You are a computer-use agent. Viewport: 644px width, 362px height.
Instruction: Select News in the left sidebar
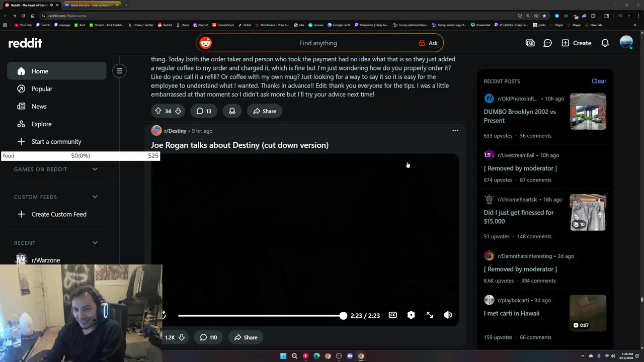pyautogui.click(x=56, y=106)
